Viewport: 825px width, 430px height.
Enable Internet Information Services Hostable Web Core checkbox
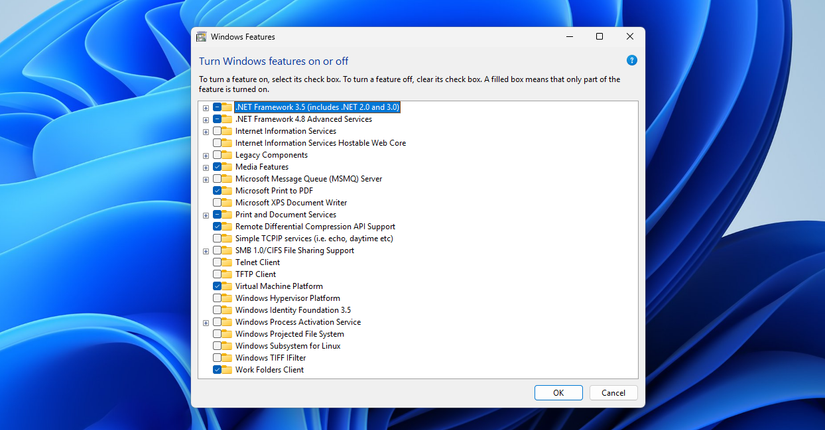(217, 143)
